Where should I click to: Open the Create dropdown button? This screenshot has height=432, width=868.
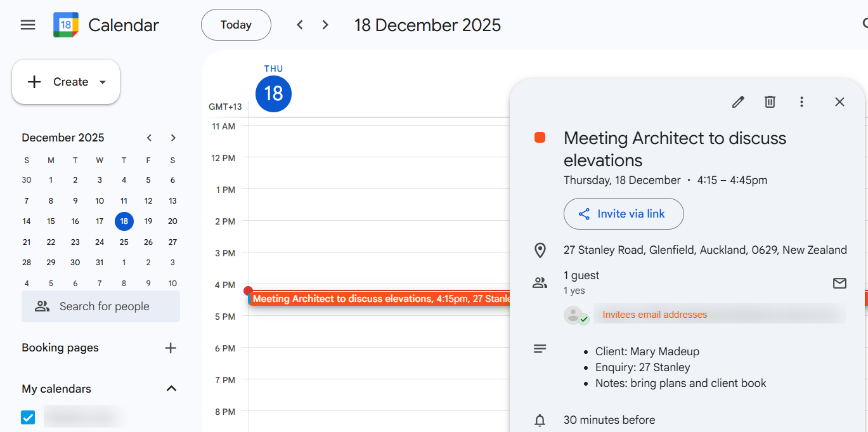click(x=66, y=82)
